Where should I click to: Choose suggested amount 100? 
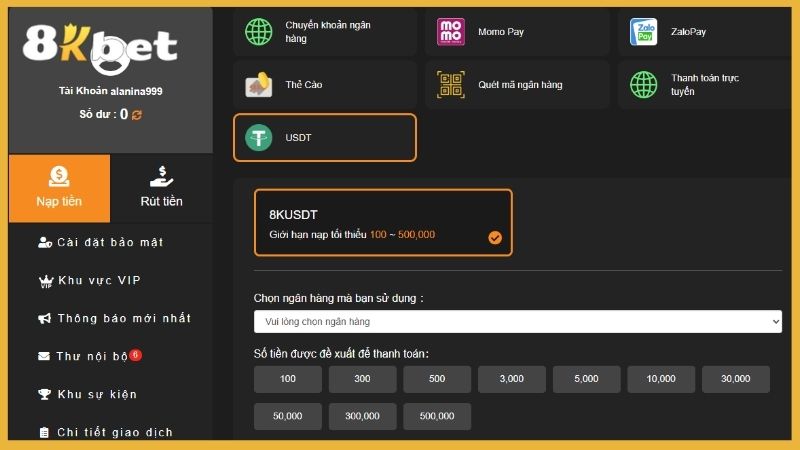(x=288, y=379)
